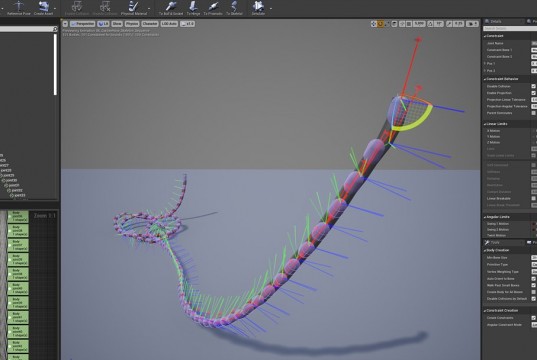Viewport: 537px width, 360px height.
Task: Open the camera speed control
Action: tap(472, 24)
